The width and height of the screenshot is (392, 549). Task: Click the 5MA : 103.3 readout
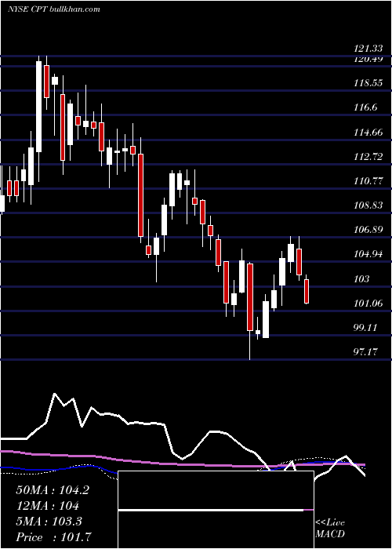point(49,522)
